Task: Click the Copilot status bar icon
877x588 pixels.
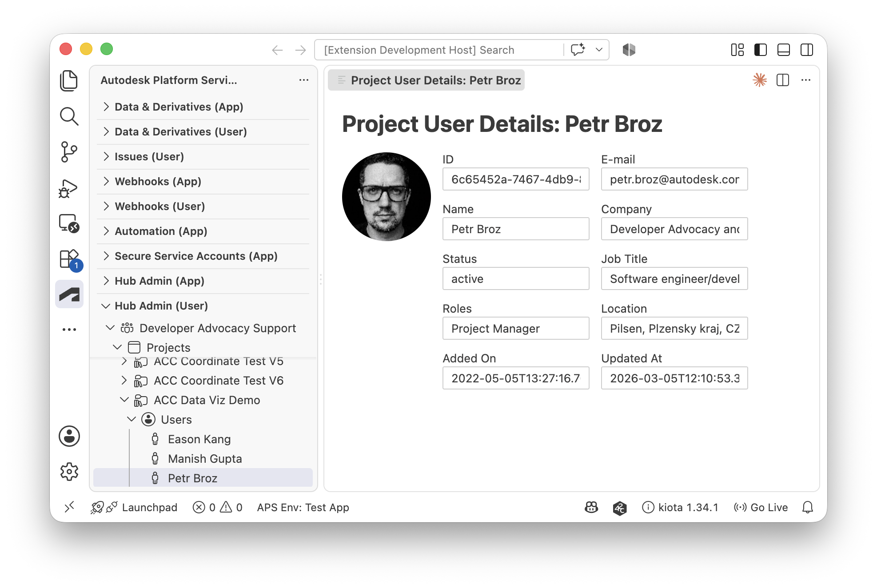Action: click(x=591, y=507)
